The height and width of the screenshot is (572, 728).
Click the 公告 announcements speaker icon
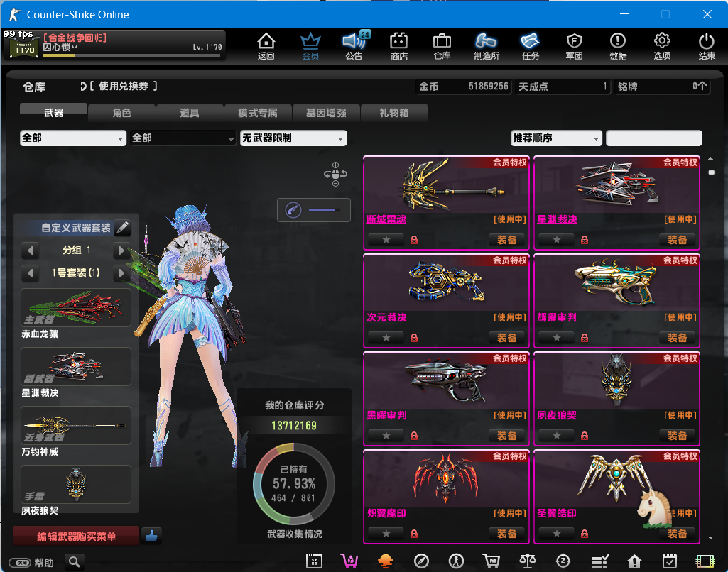(x=354, y=45)
